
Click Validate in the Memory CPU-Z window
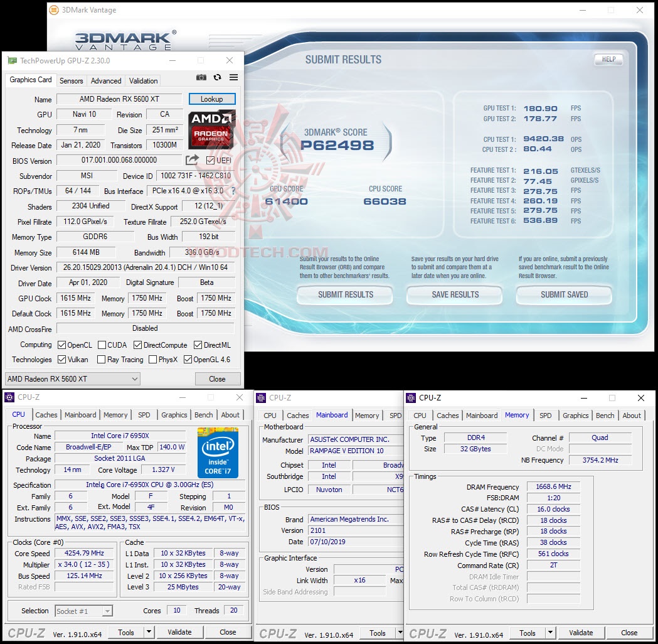point(581,633)
